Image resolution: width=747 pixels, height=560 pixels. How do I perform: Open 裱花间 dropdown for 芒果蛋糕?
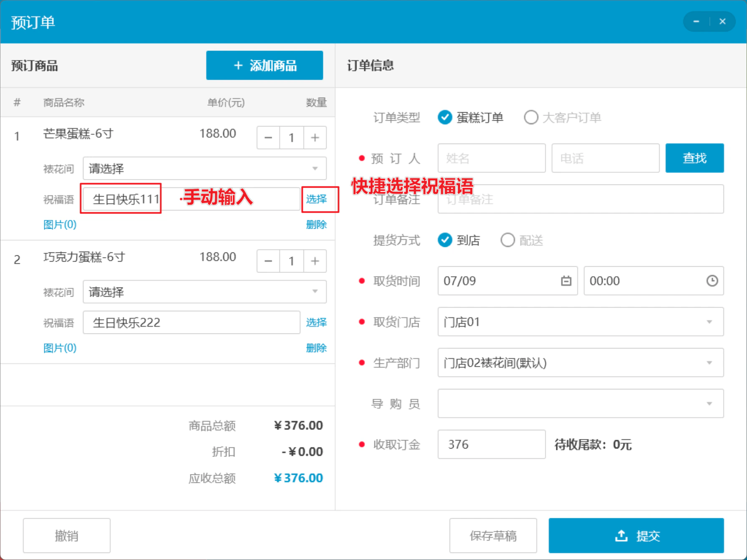click(204, 169)
